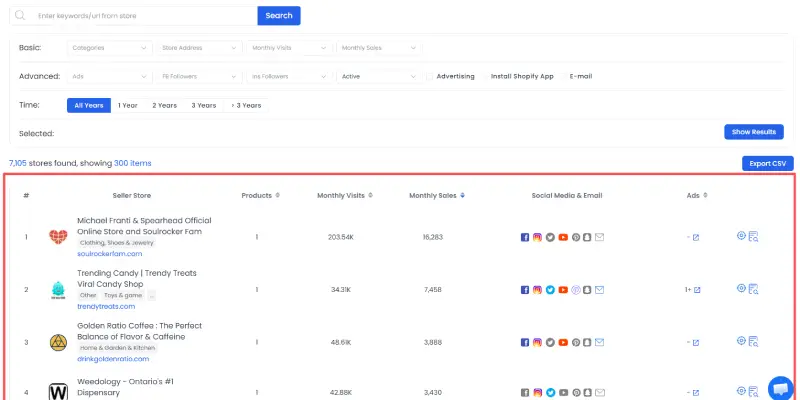Open the Ins Followers dropdown

tap(289, 77)
